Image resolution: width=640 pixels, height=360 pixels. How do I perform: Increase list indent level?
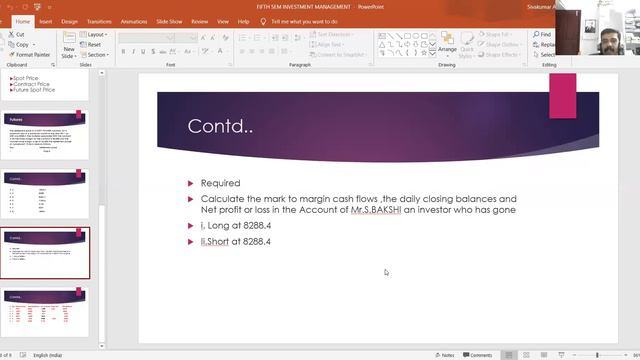pos(285,38)
